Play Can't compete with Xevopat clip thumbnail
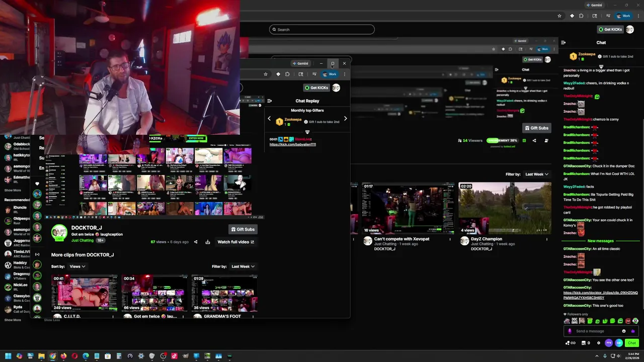 coord(408,208)
